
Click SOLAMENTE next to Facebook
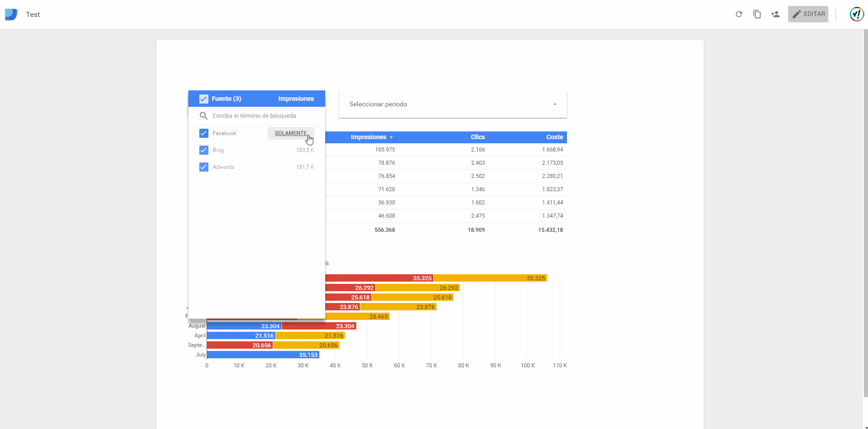tap(291, 133)
